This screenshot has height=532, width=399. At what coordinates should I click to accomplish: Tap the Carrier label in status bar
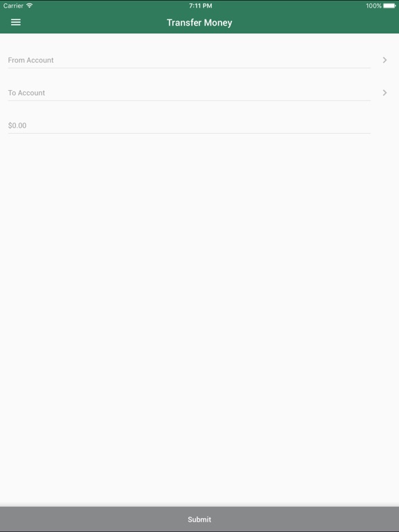point(13,6)
